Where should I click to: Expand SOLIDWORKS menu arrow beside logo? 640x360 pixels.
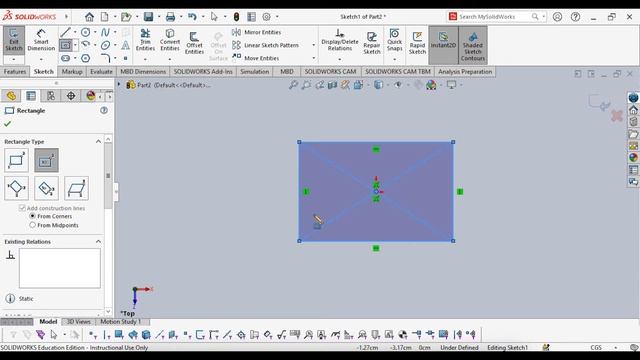tap(66, 17)
